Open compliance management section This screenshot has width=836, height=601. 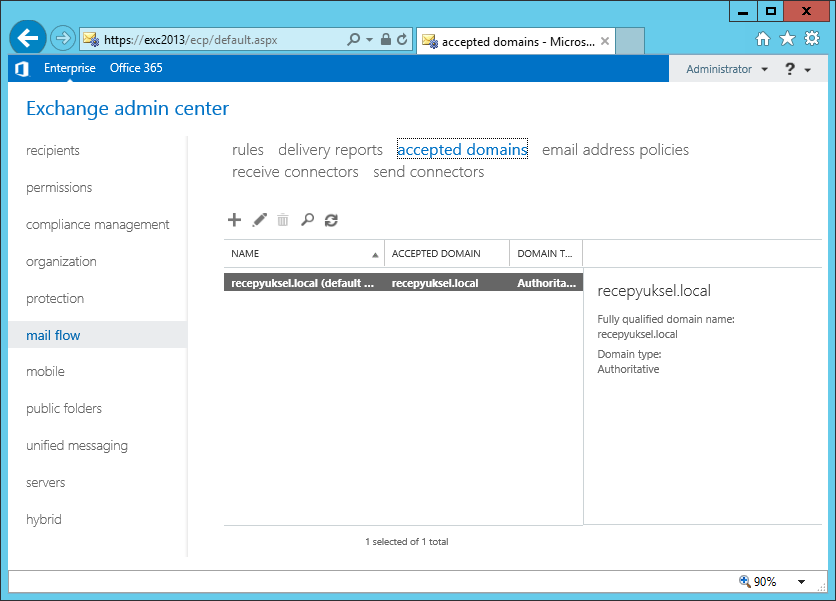click(98, 225)
